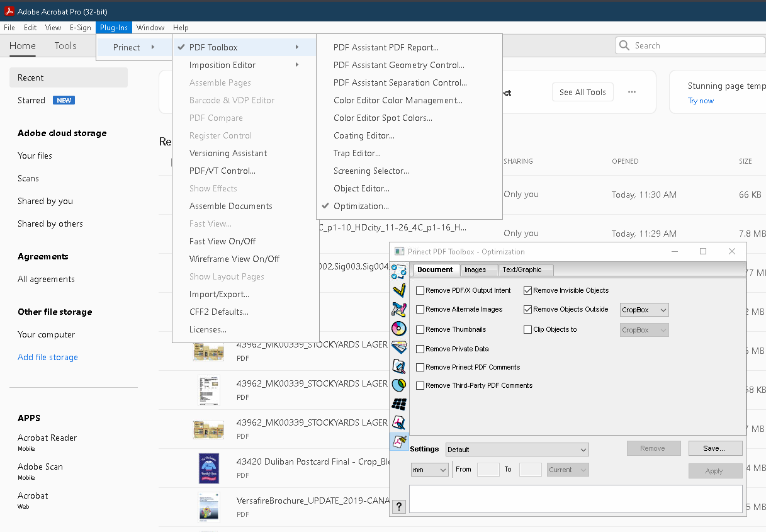This screenshot has width=766, height=532.
Task: Open the Window menu
Action: click(150, 28)
